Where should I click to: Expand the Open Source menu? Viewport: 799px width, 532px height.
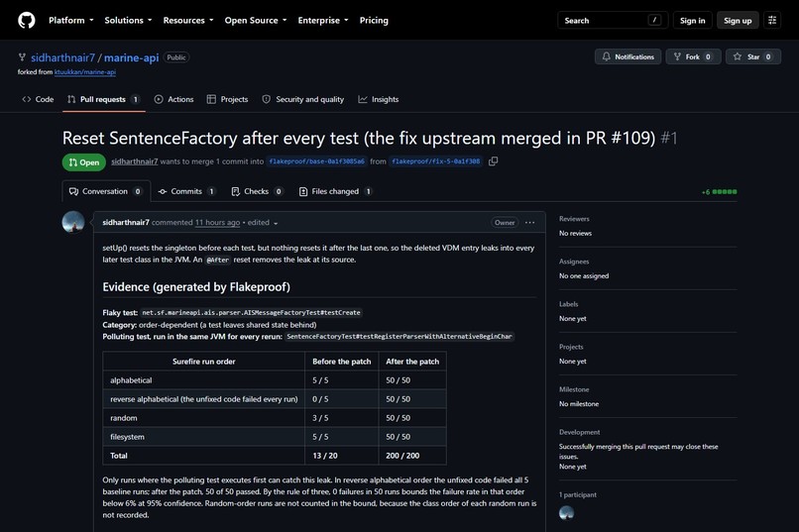256,21
